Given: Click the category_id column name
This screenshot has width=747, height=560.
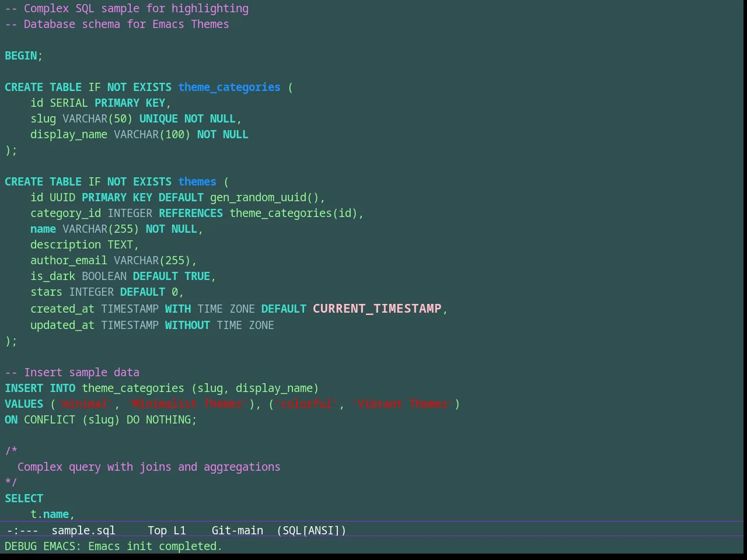Looking at the screenshot, I should click(66, 213).
